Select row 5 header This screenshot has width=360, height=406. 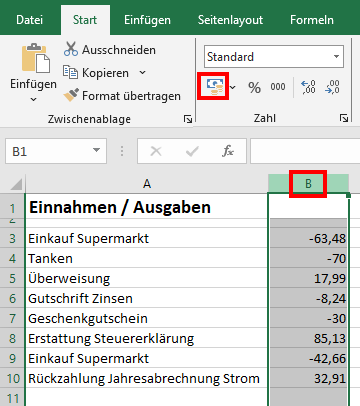tap(12, 278)
